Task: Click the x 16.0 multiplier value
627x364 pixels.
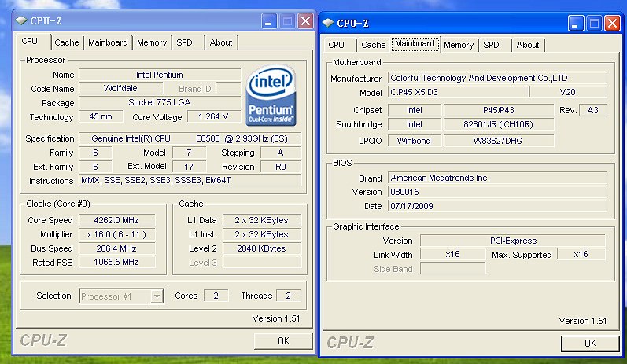Action: tap(116, 234)
